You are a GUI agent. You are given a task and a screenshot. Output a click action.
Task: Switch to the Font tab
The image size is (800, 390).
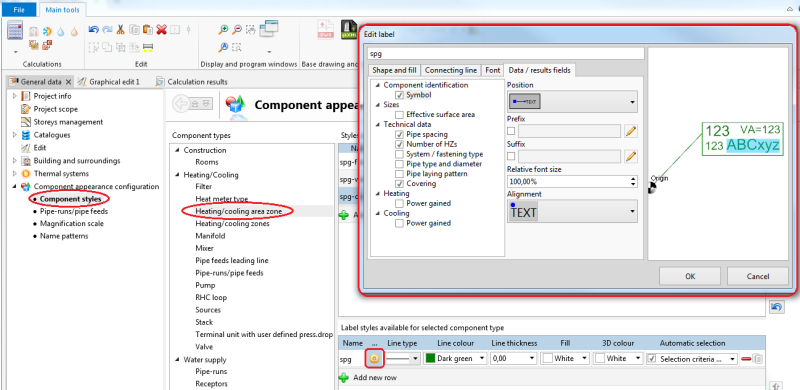coord(492,70)
